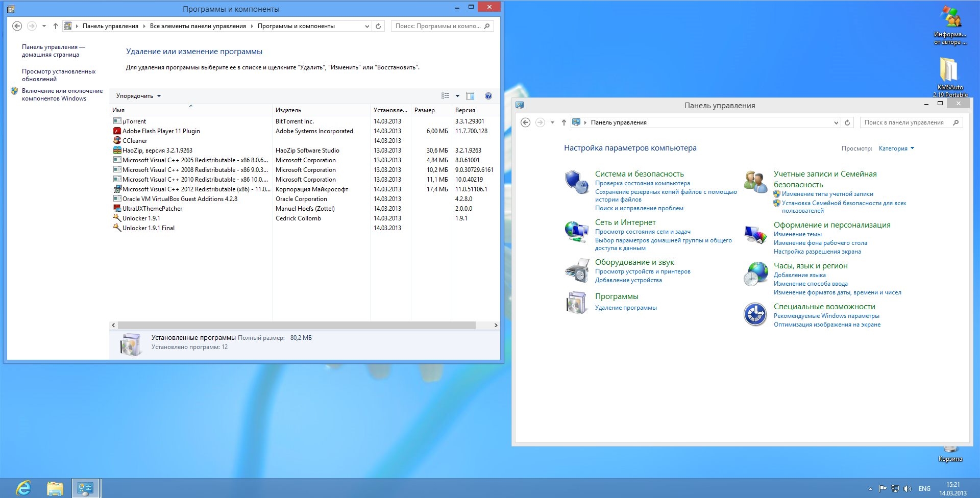
Task: Open File Explorer from the taskbar
Action: point(55,488)
